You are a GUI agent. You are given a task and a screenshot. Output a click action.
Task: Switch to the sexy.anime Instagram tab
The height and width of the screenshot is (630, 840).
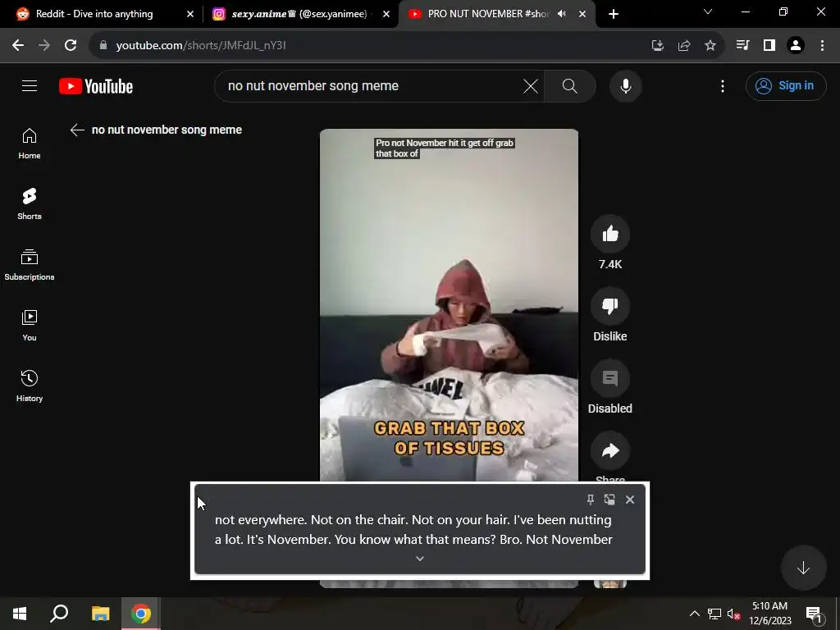click(300, 14)
